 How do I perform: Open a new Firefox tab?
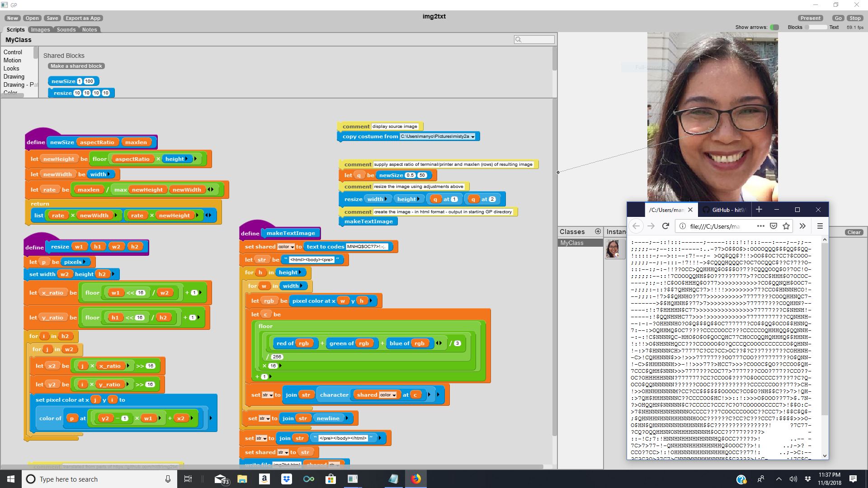tap(759, 209)
